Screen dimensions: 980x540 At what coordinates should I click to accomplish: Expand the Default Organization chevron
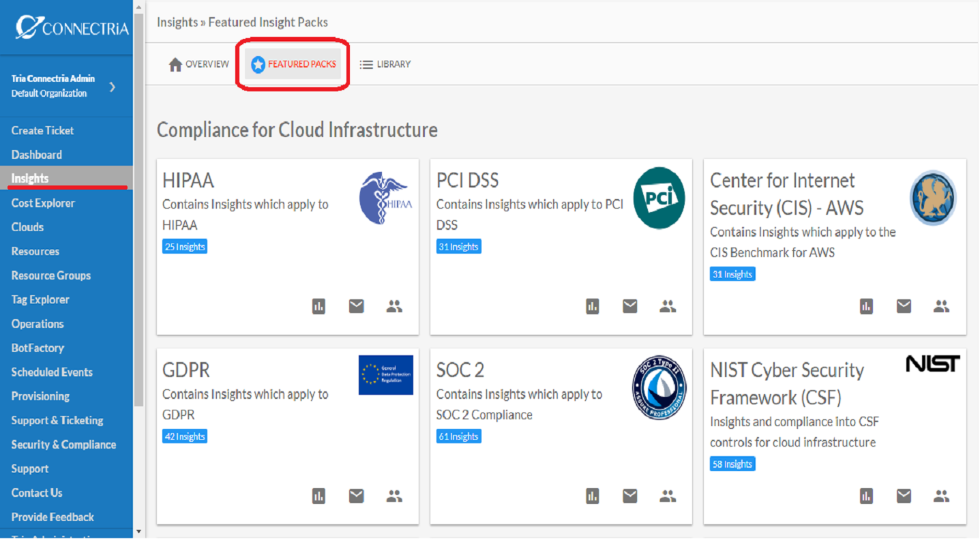pos(113,87)
